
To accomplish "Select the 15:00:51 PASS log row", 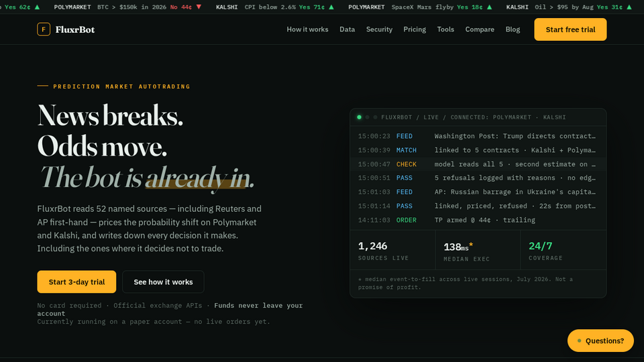I will coord(478,178).
